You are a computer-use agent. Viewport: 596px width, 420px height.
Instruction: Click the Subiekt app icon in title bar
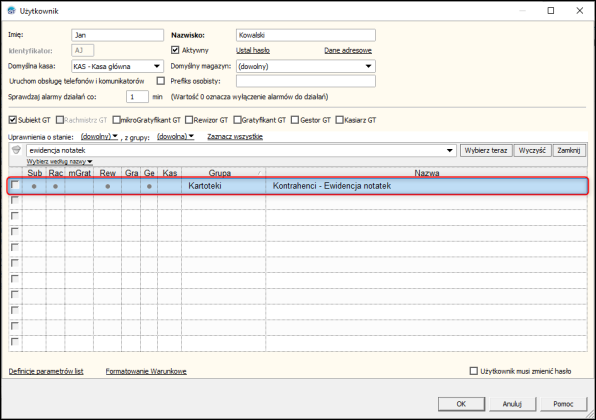(x=12, y=11)
